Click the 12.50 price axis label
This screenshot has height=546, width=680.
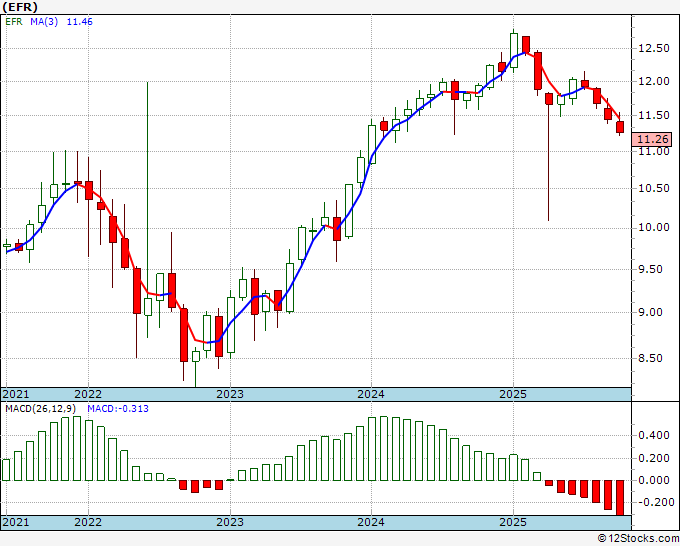point(654,48)
